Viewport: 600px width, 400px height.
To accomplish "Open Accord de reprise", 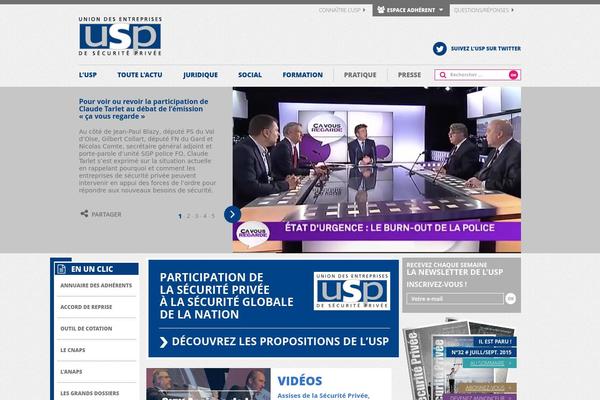I will point(86,307).
